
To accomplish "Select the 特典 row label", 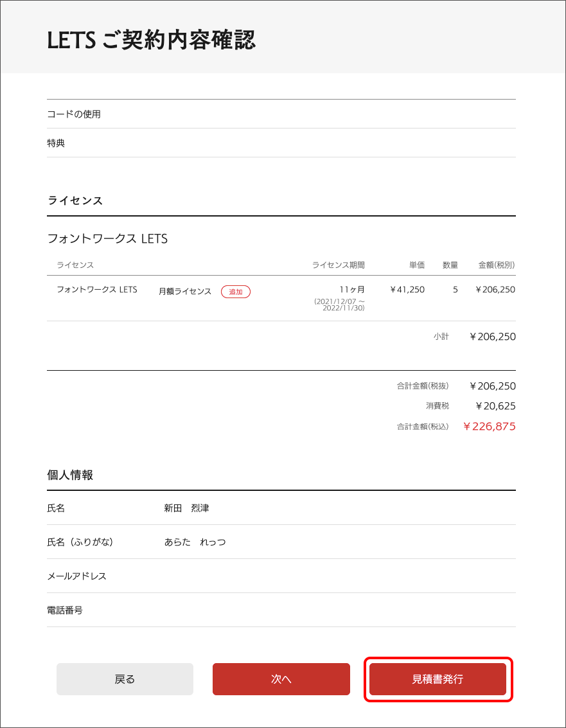I will click(56, 143).
